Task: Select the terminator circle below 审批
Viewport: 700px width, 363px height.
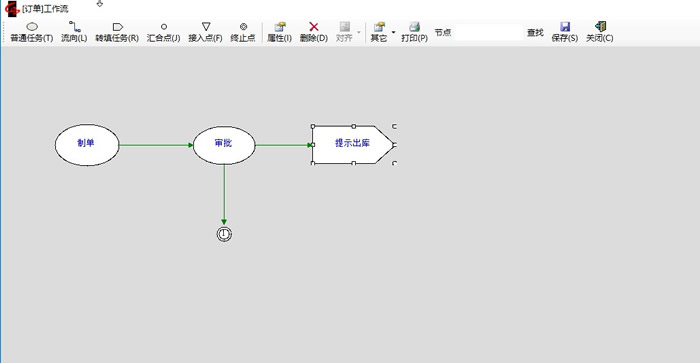Action: click(x=224, y=234)
